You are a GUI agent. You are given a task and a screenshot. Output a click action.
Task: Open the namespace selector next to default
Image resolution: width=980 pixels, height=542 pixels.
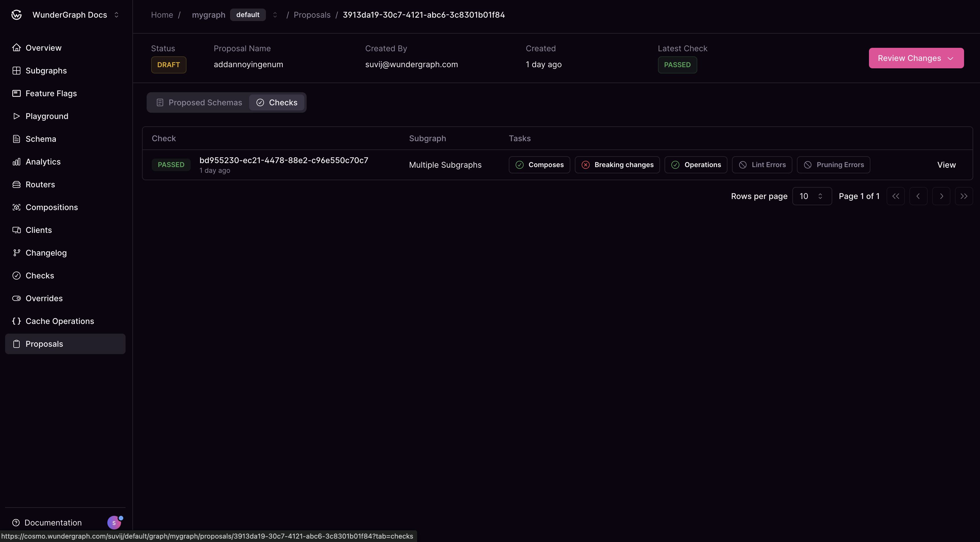click(275, 15)
